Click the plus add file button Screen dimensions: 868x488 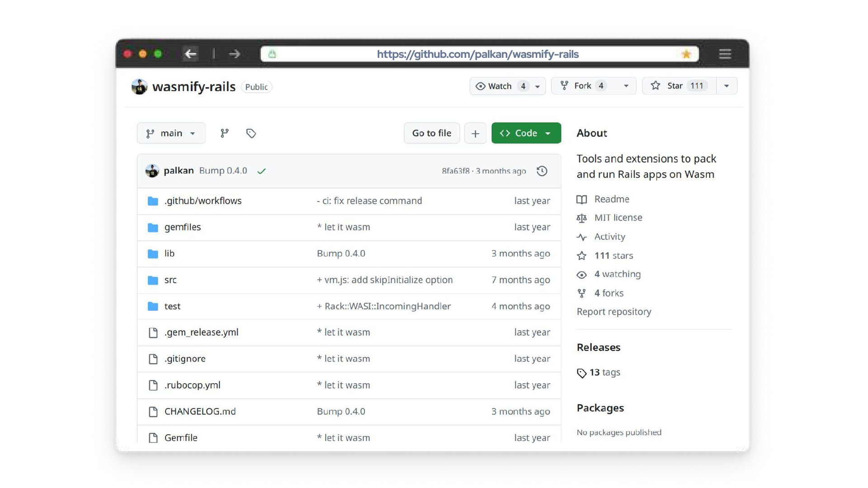tap(475, 133)
